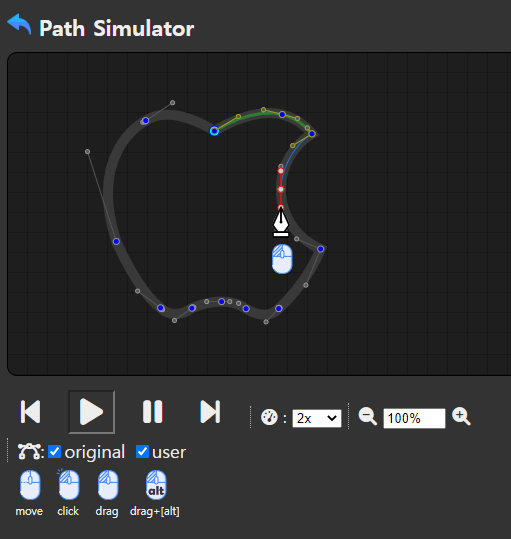Skip to the start of the simulation

31,411
